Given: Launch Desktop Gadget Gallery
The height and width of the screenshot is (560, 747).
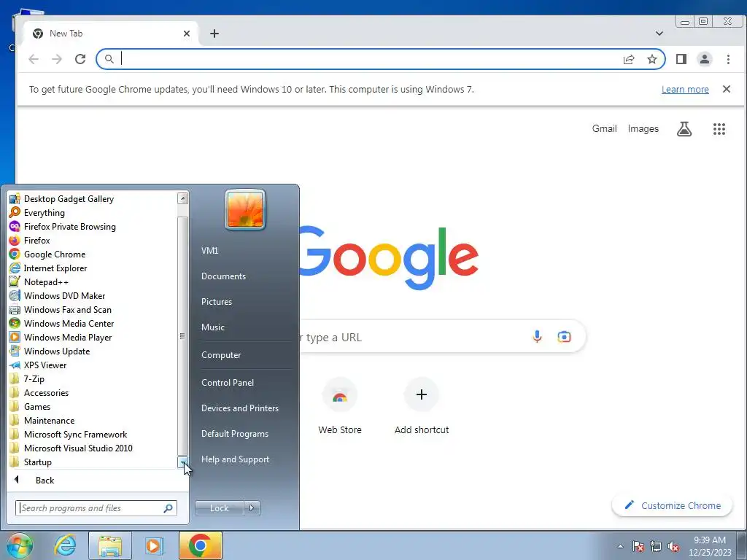Looking at the screenshot, I should tap(92, 198).
